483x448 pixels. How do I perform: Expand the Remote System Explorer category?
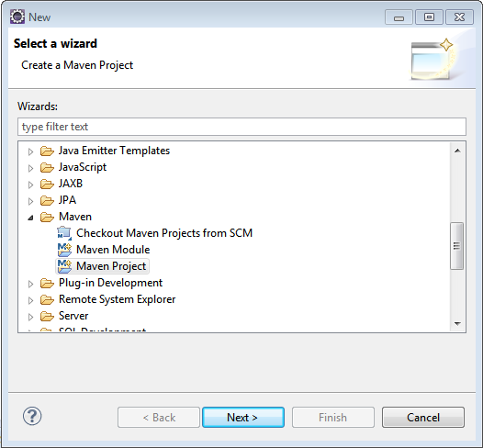point(30,300)
